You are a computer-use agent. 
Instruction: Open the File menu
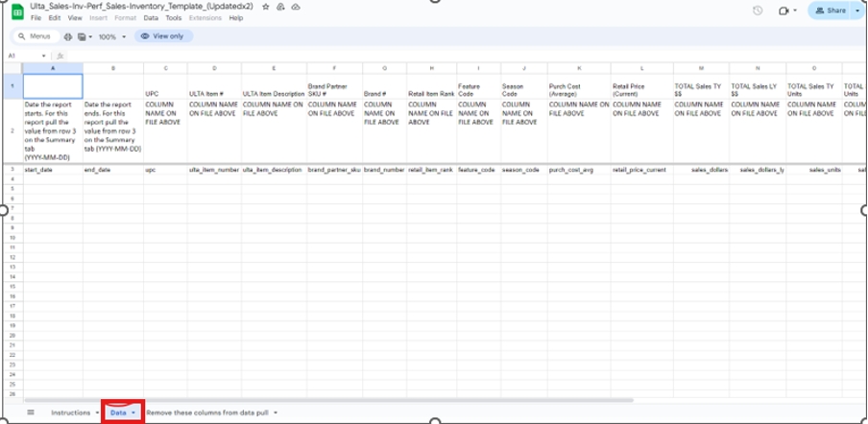point(36,18)
